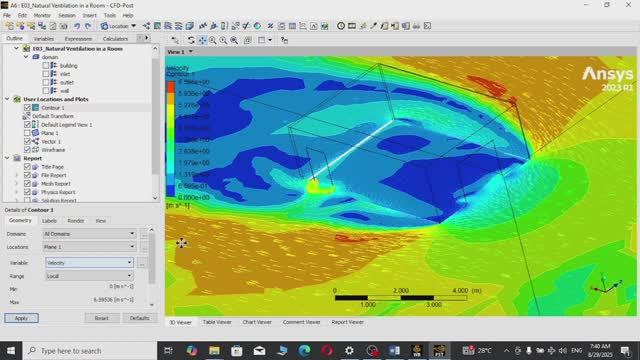Switch to the Labels tab in details
The image size is (640, 360).
pos(49,221)
